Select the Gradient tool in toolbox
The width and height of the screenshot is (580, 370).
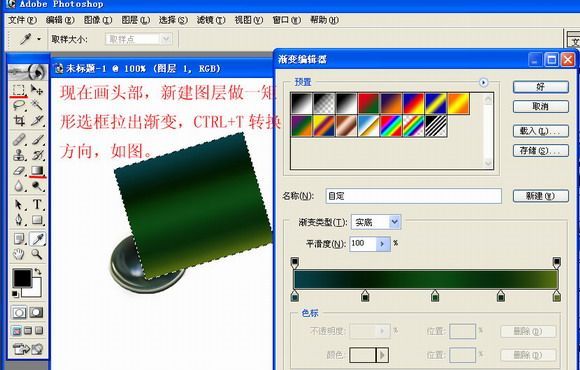tap(37, 171)
